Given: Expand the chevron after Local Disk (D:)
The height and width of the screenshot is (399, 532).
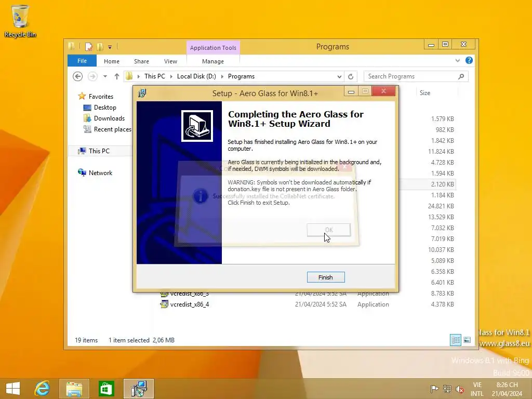Looking at the screenshot, I should coord(222,76).
